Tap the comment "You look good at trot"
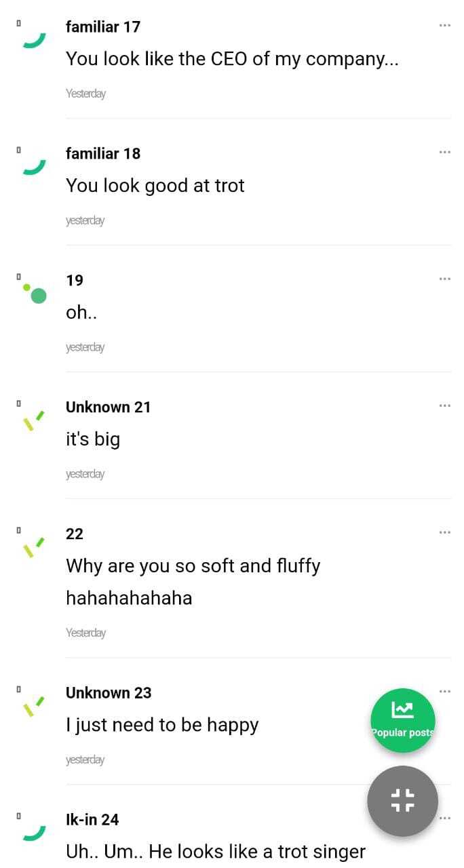Image resolution: width=464 pixels, height=868 pixels. click(x=155, y=186)
